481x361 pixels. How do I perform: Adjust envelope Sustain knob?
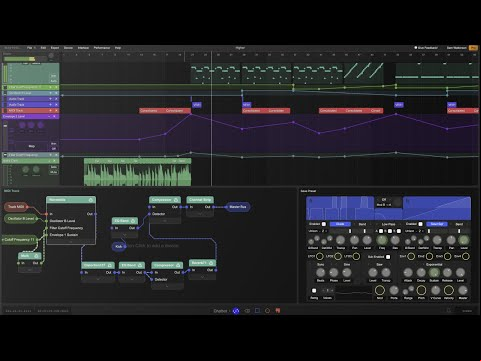(x=434, y=272)
